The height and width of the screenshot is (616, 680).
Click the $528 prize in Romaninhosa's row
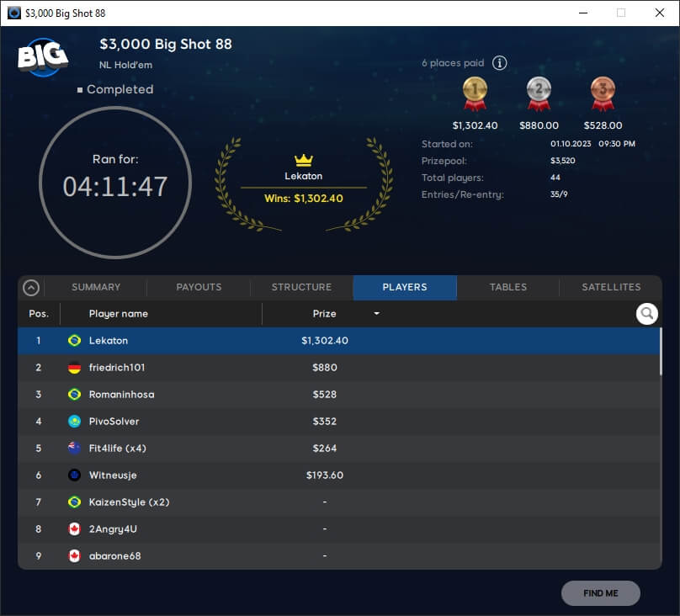click(324, 394)
